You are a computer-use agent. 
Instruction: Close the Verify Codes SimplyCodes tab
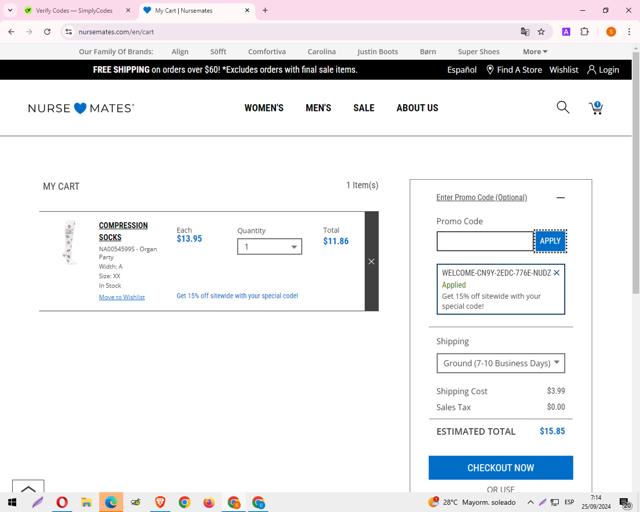pyautogui.click(x=128, y=10)
